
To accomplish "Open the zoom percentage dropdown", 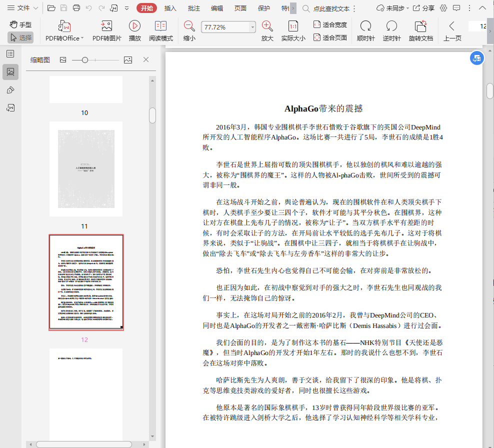I will (x=252, y=27).
